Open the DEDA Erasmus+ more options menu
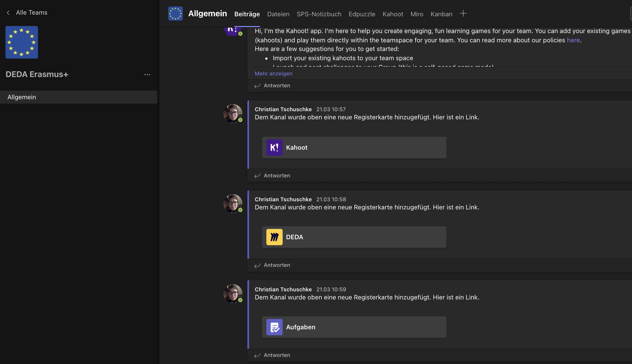Screen dimensions: 632x364 point(147,75)
